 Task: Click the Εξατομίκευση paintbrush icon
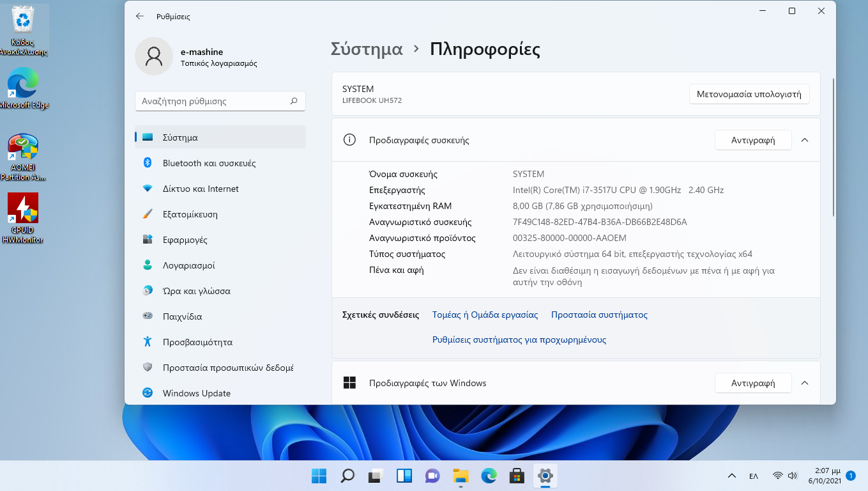[x=148, y=214]
